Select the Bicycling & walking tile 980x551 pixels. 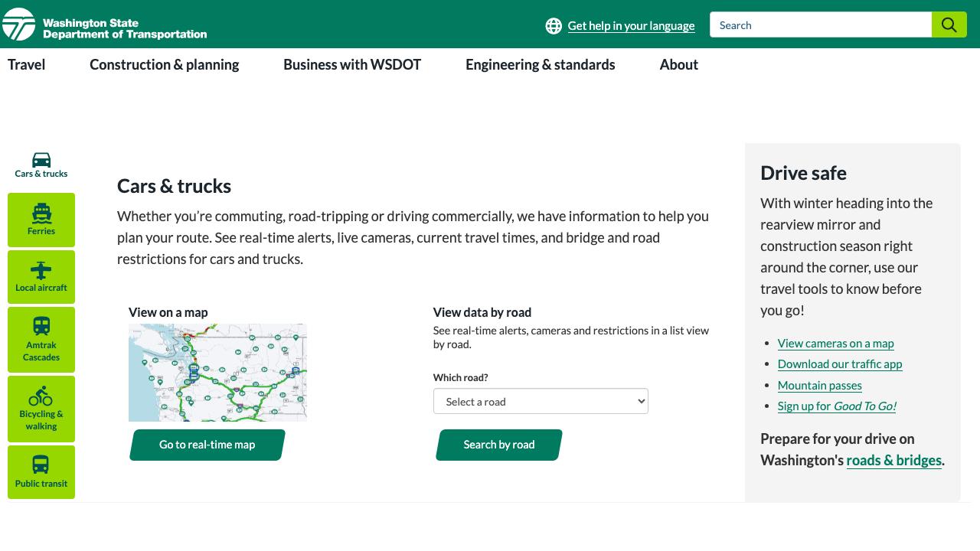pos(41,409)
